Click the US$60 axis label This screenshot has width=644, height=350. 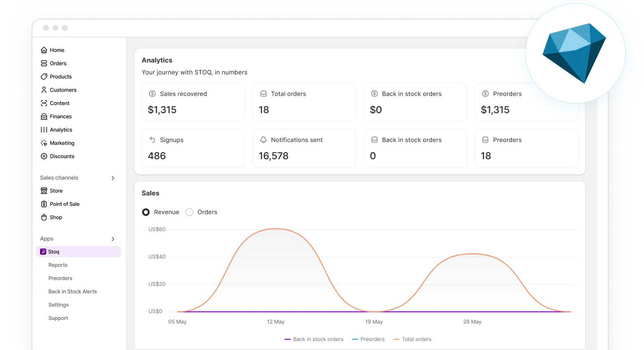tap(157, 229)
